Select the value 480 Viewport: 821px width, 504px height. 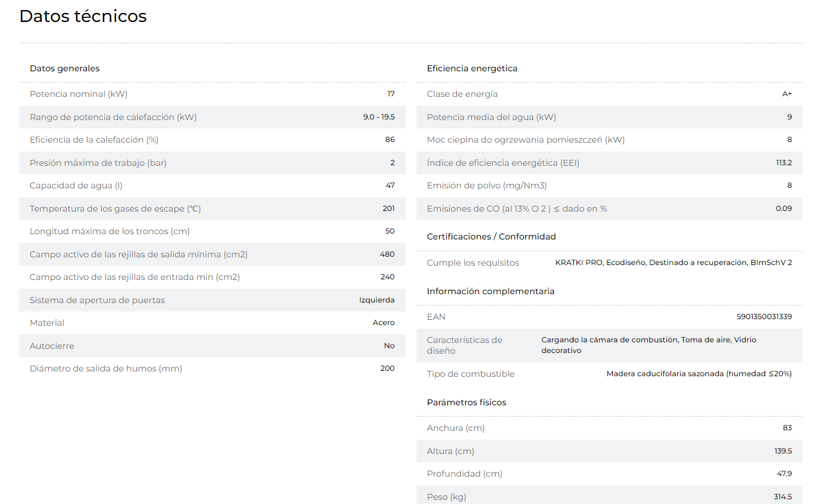point(387,254)
